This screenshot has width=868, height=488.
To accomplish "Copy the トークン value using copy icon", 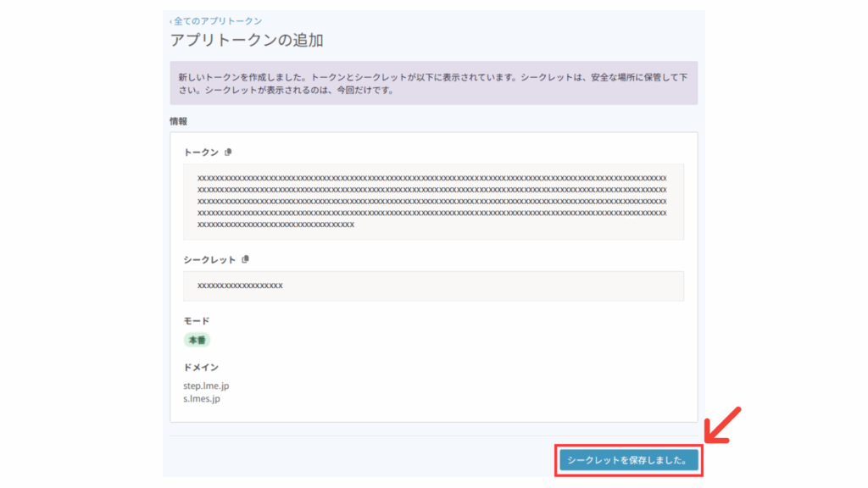I will tap(228, 152).
